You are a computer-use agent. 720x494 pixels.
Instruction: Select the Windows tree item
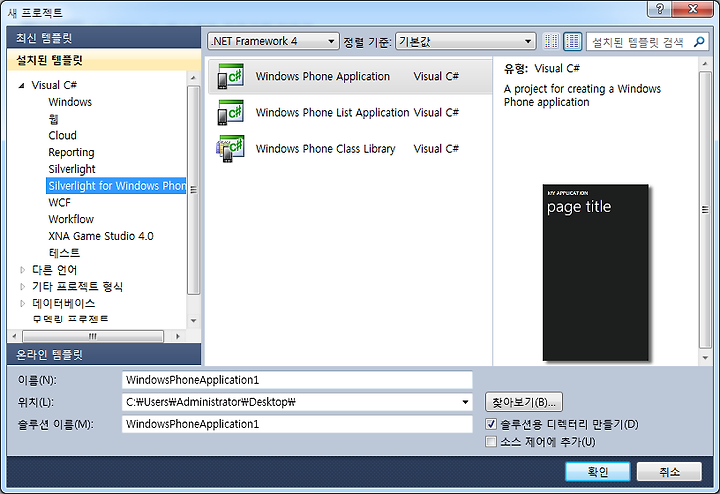click(x=70, y=102)
